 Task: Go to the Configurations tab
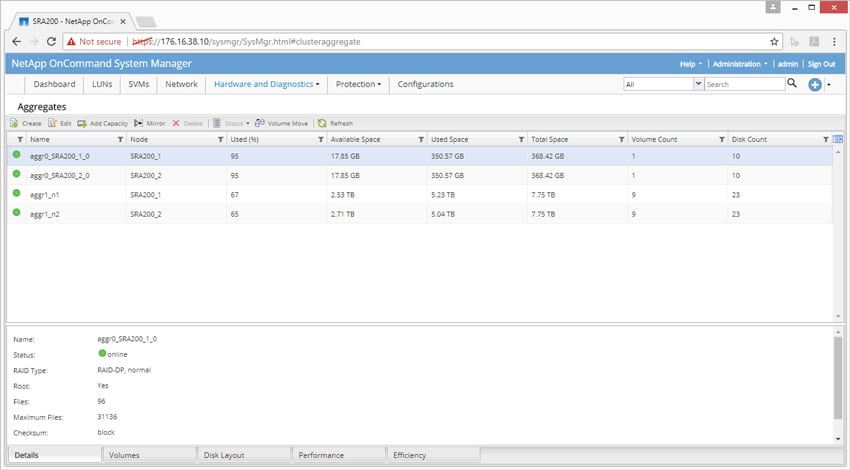coord(426,84)
